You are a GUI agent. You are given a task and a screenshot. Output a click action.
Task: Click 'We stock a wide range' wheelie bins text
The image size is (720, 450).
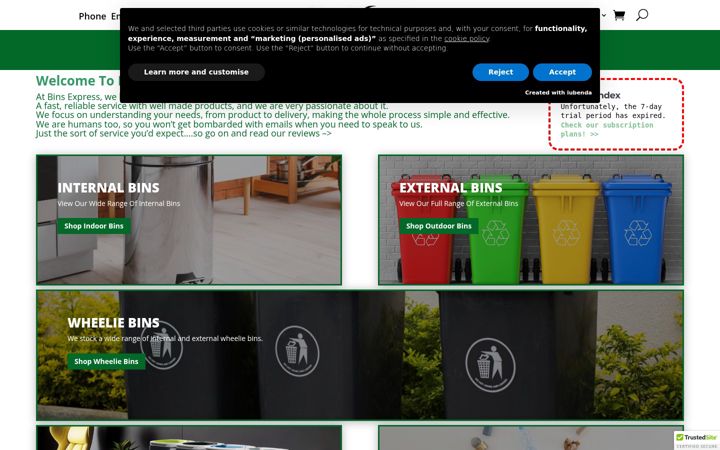pos(165,338)
